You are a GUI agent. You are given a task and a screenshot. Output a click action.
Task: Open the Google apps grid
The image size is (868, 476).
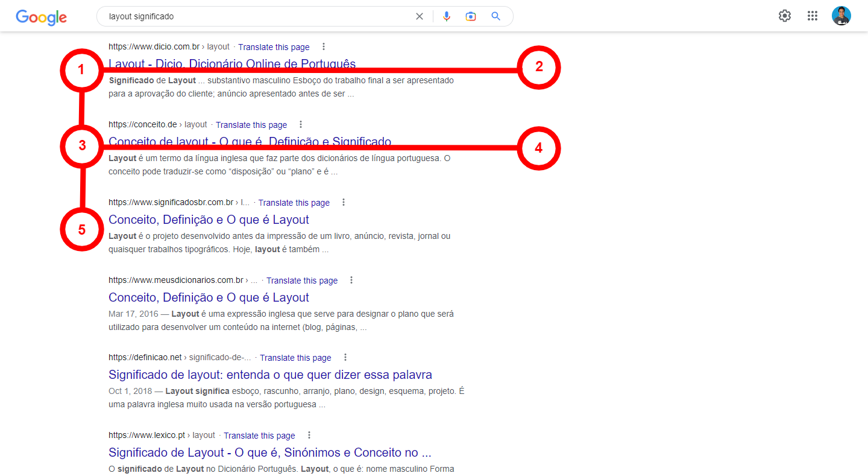[x=813, y=16]
